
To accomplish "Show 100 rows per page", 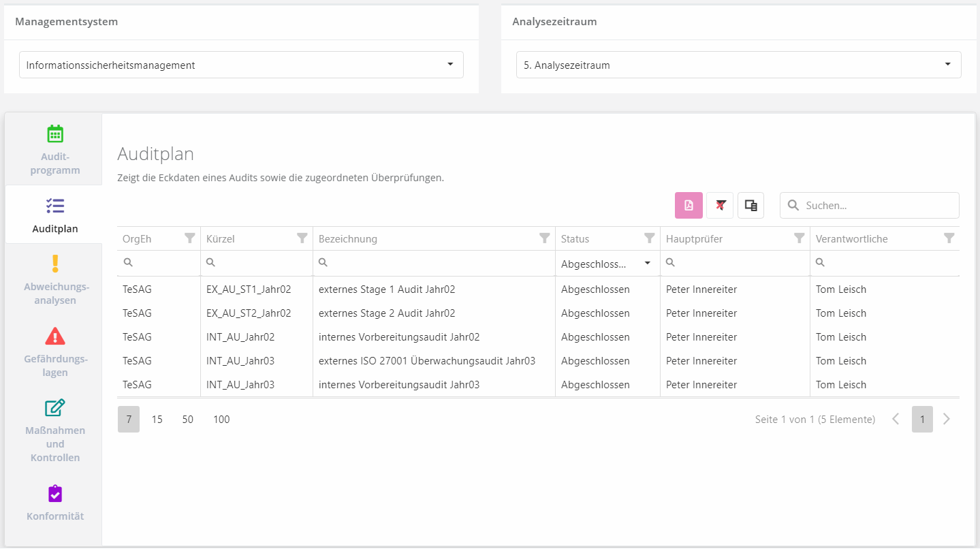I will click(x=221, y=420).
